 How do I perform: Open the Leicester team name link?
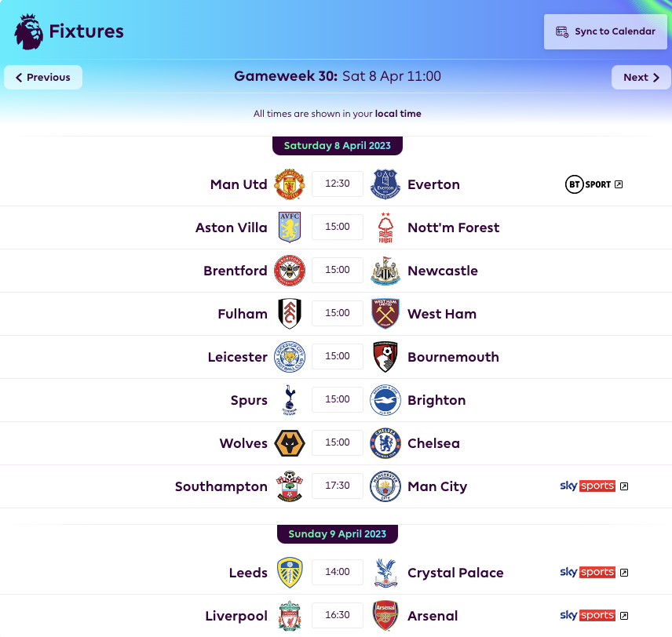[x=237, y=357]
